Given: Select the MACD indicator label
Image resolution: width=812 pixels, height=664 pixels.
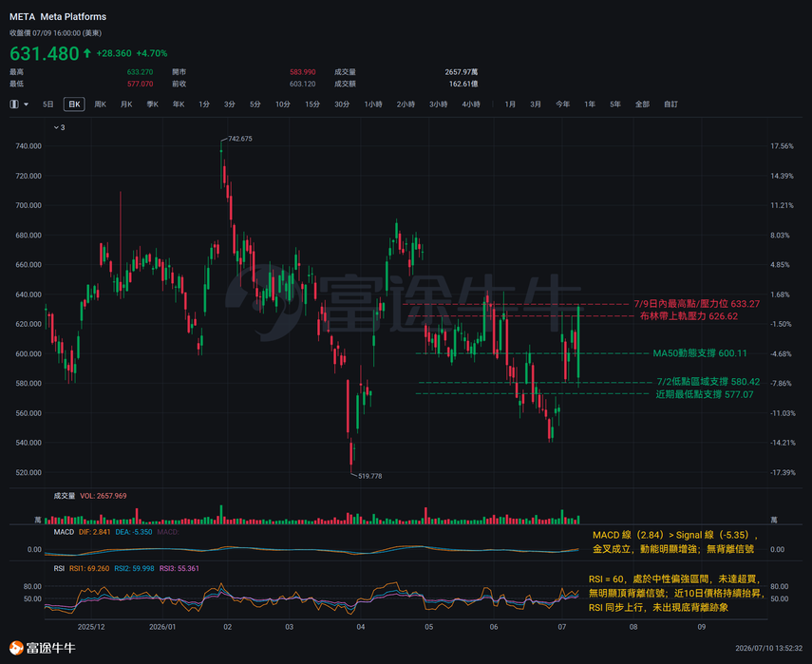Looking at the screenshot, I should click(x=64, y=532).
